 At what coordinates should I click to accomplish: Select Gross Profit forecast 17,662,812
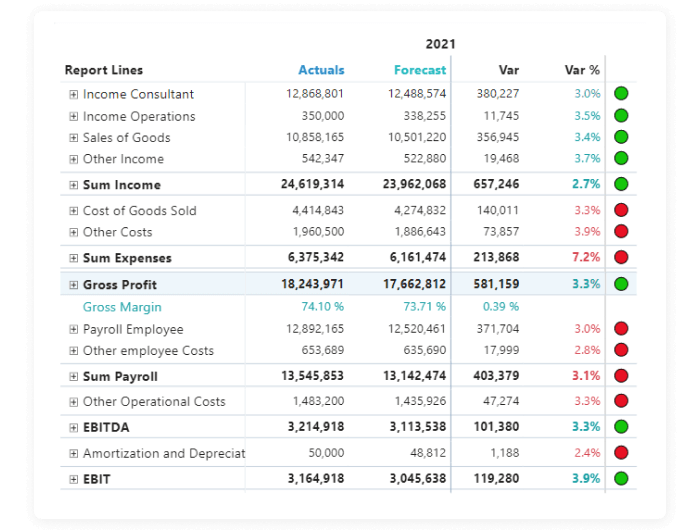(x=415, y=284)
